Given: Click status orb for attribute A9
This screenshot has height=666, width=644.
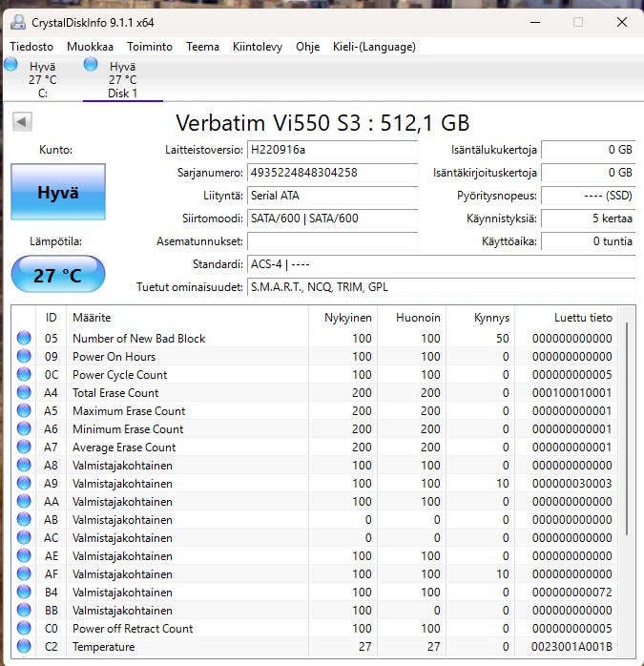Looking at the screenshot, I should tap(24, 483).
